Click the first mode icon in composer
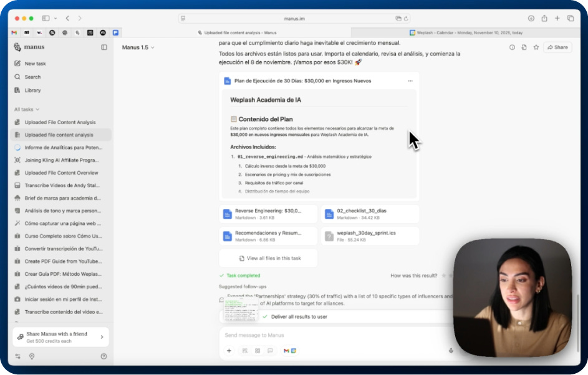588x375 pixels. tap(245, 351)
